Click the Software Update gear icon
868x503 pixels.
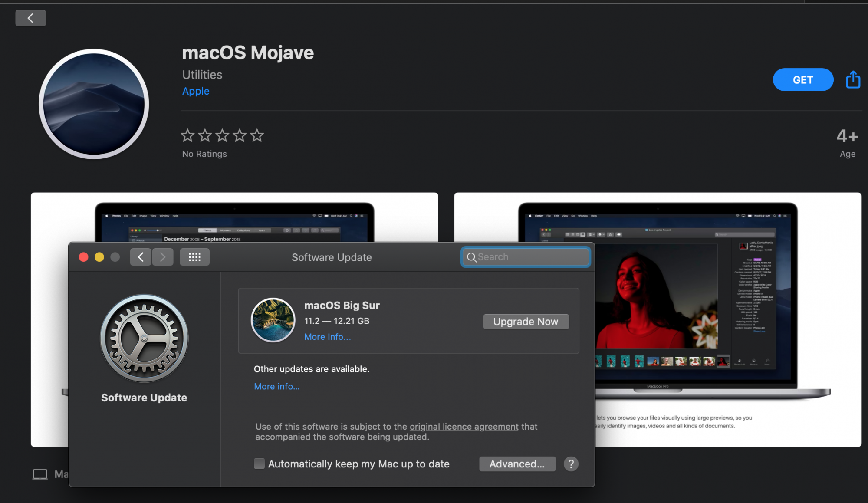(144, 339)
